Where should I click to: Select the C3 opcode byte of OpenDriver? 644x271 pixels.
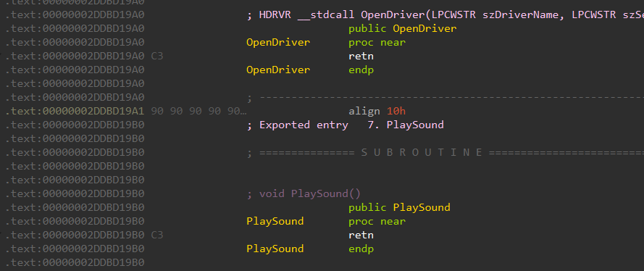[157, 57]
